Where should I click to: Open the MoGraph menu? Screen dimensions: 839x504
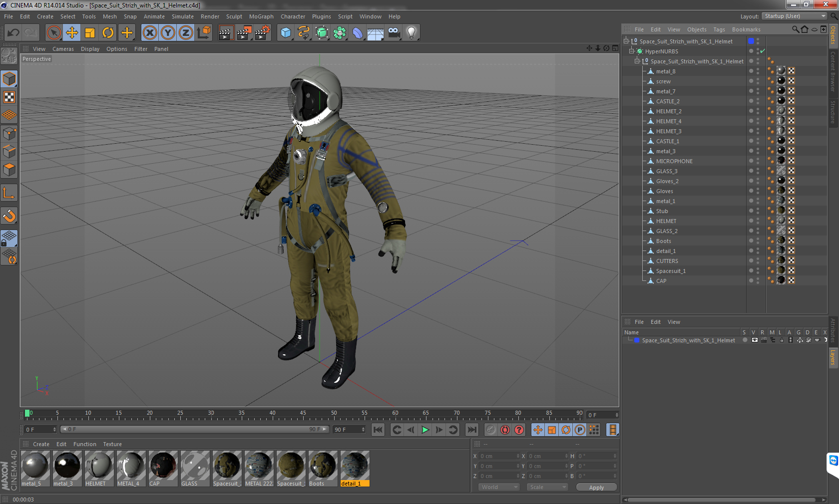click(261, 16)
